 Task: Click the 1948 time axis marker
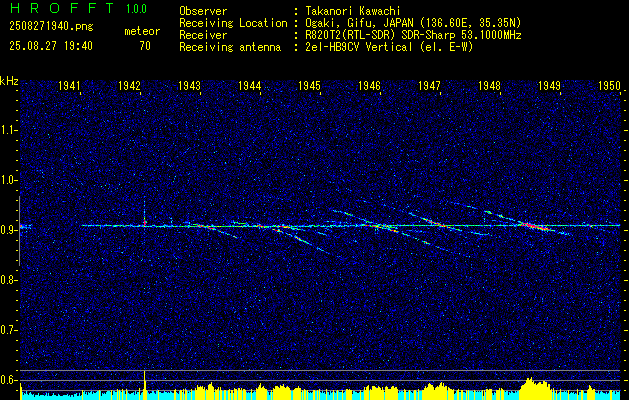click(x=489, y=85)
